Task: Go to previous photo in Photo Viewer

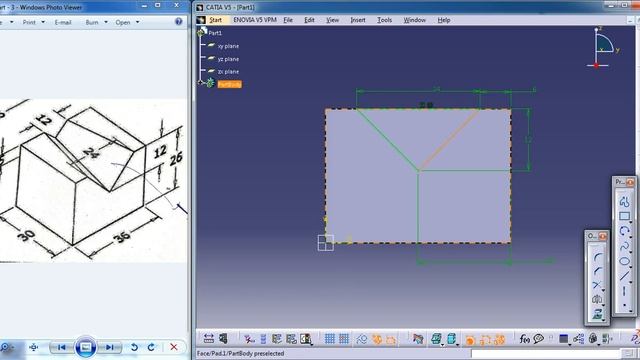Action: pyautogui.click(x=62, y=347)
